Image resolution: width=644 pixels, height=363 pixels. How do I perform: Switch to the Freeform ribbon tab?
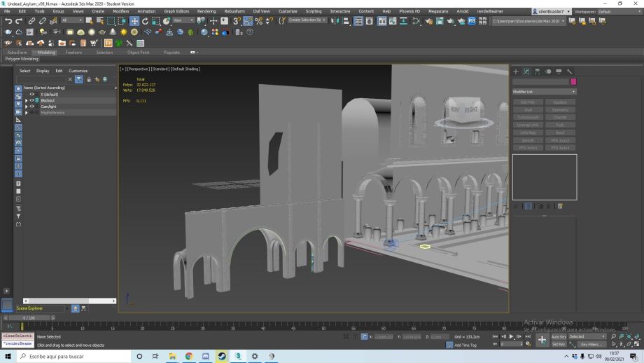pyautogui.click(x=73, y=52)
